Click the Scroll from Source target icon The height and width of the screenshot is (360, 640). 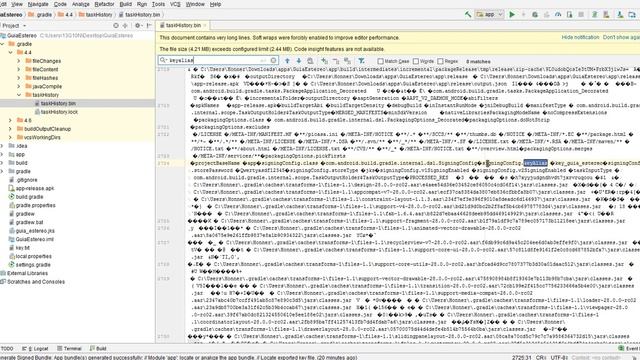(116, 25)
